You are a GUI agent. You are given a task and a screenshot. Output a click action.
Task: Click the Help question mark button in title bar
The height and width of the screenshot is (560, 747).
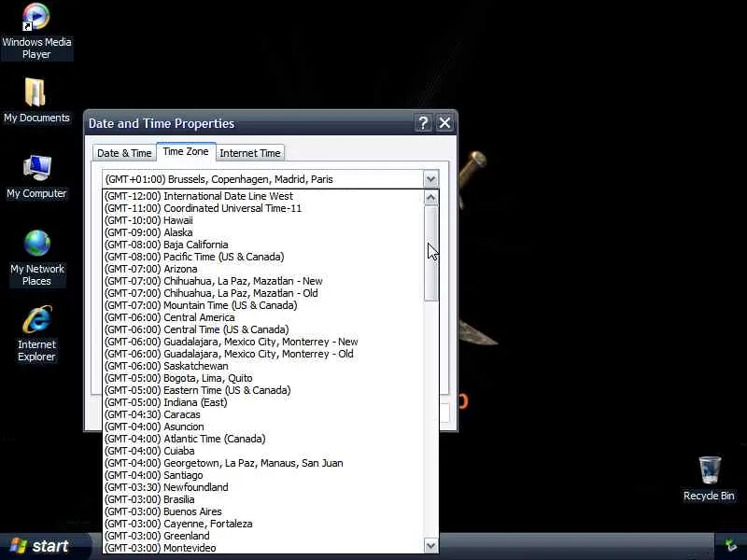click(423, 123)
